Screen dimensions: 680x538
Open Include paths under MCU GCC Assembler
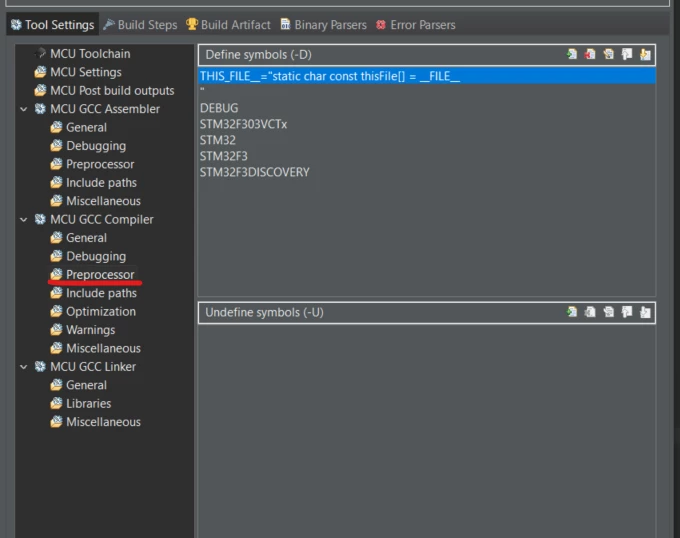tap(101, 183)
